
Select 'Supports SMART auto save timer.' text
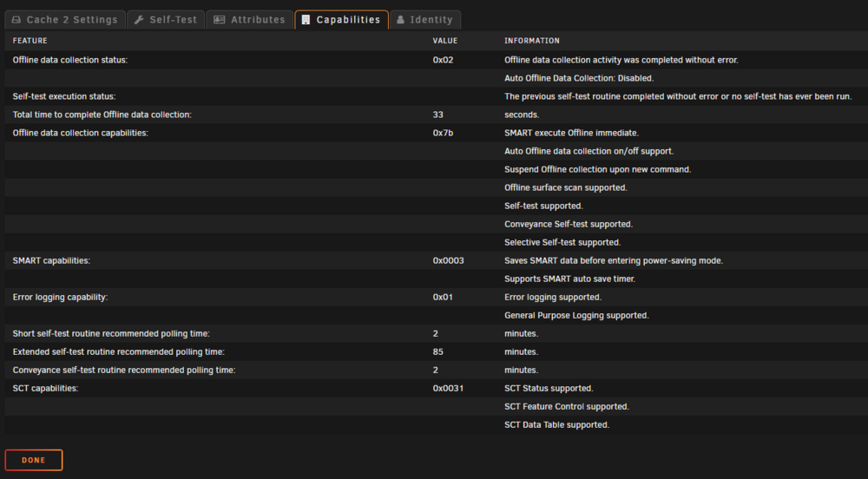pyautogui.click(x=569, y=279)
